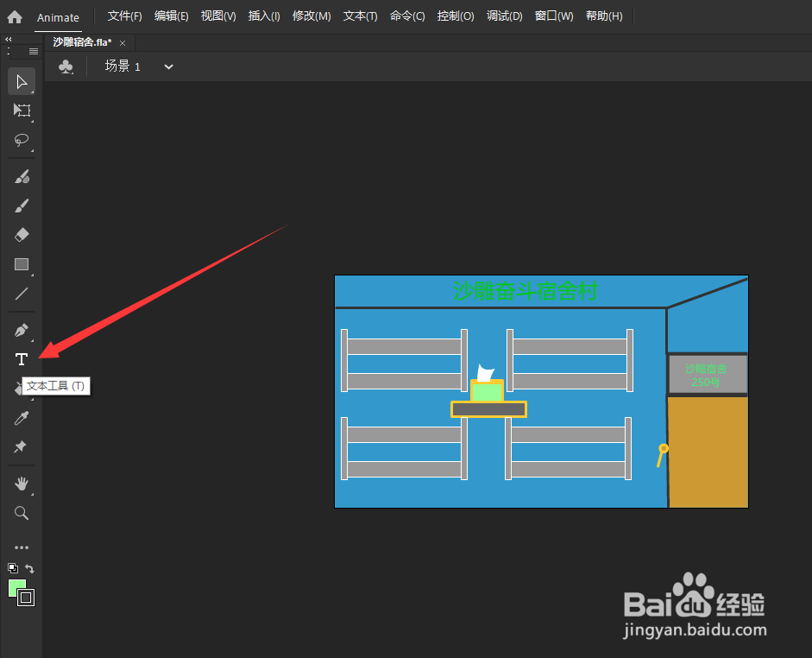Open the more tools ellipsis
Viewport: 812px width, 658px height.
tap(22, 547)
